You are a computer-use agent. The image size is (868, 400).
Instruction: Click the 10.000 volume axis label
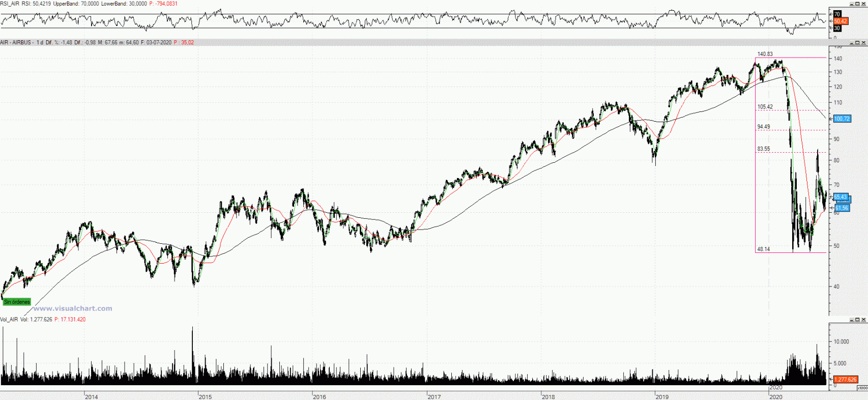pos(841,341)
